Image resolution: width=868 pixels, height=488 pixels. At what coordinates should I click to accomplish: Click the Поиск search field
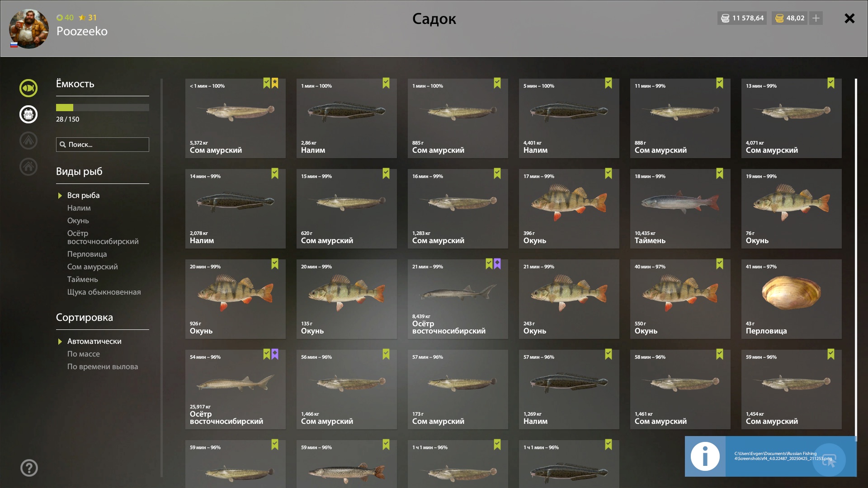point(103,145)
